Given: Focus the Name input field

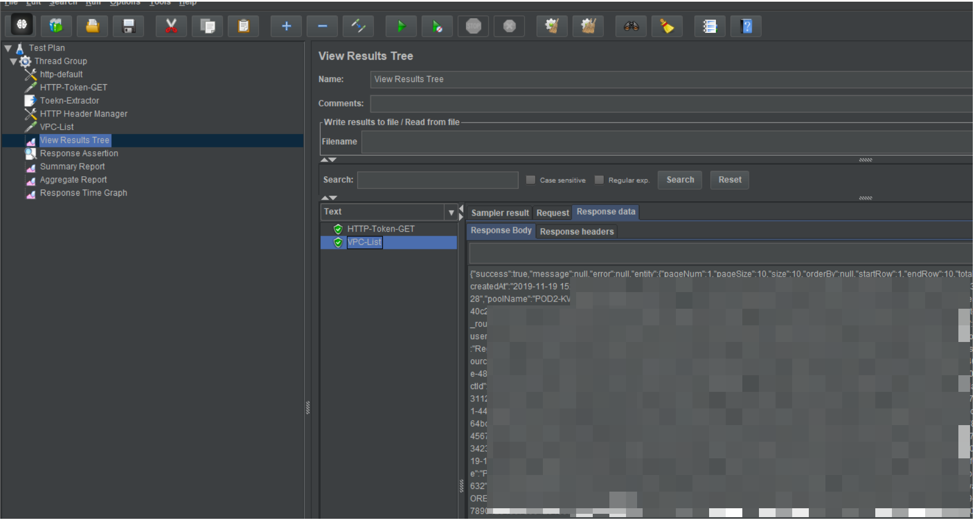Looking at the screenshot, I should (671, 79).
